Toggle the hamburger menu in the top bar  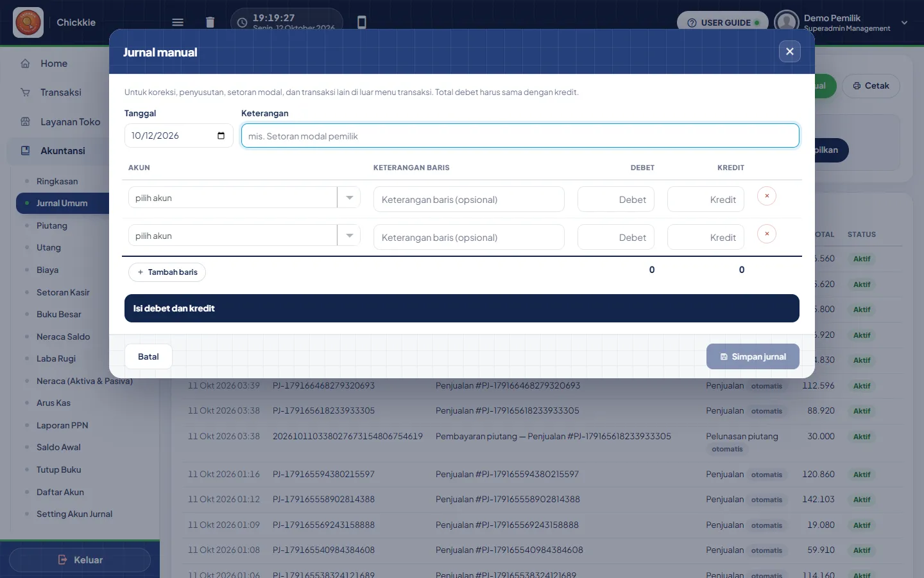tap(178, 22)
